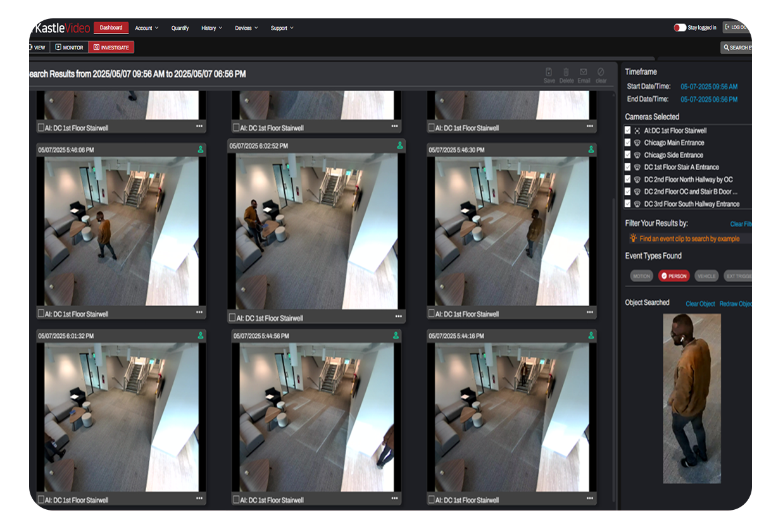This screenshot has height=532, width=783.
Task: Click the lightbulb search by example icon
Action: click(x=633, y=238)
